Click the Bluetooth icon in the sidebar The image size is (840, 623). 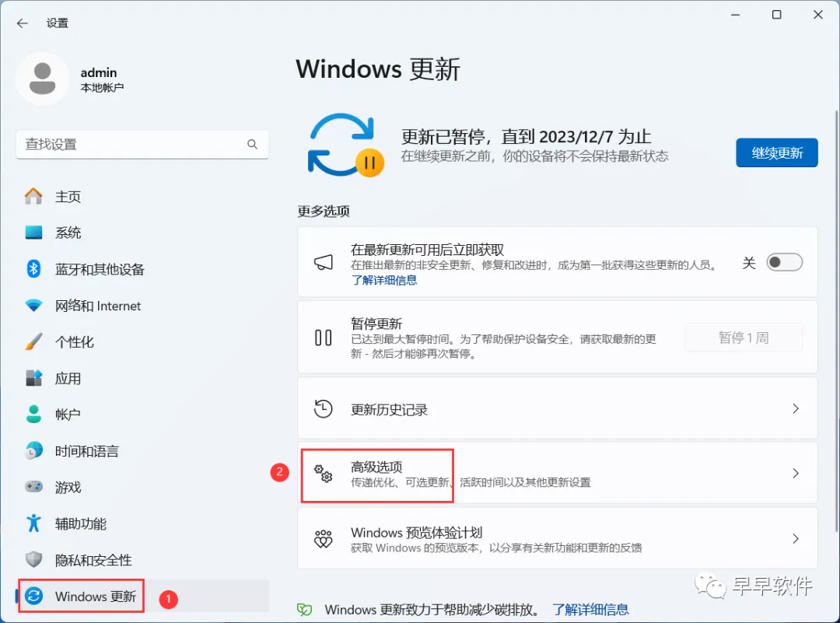click(x=33, y=269)
